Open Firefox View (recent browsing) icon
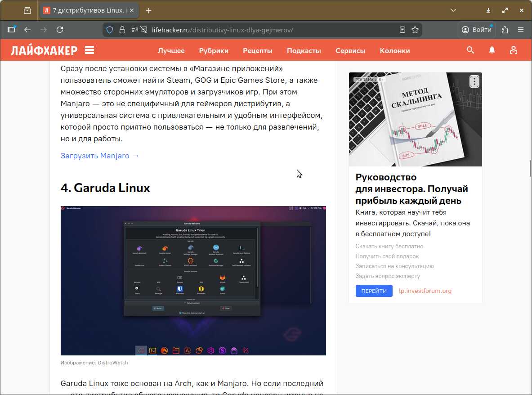Screen dimensions: 532x395 click(27, 10)
